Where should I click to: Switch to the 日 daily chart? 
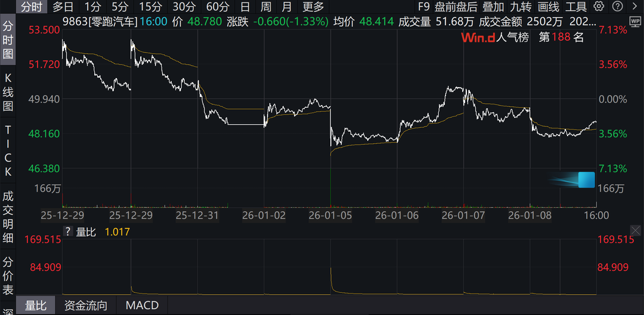coord(245,7)
